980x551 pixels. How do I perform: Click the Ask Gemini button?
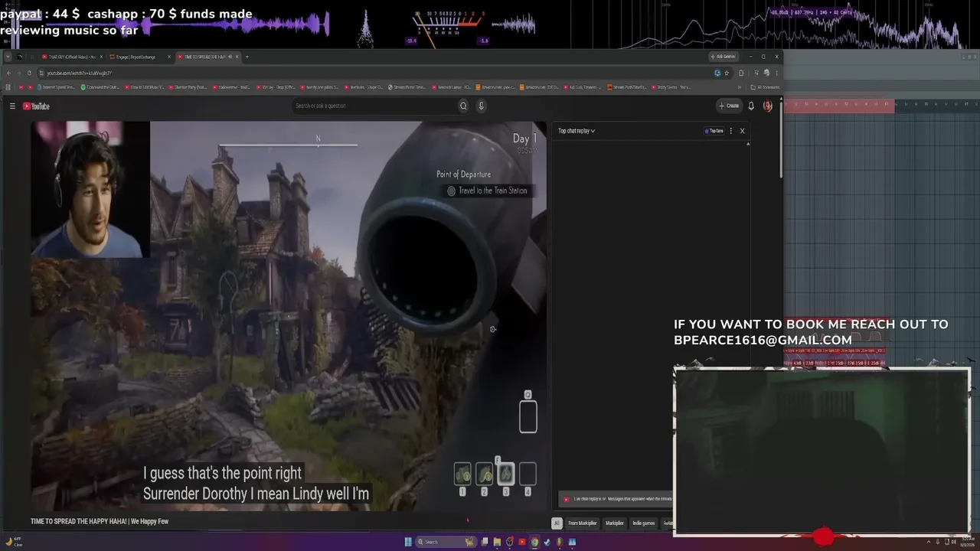click(x=724, y=57)
